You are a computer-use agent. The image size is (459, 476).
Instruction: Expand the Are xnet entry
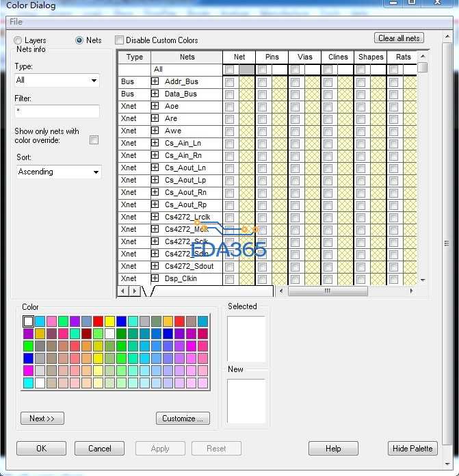155,118
